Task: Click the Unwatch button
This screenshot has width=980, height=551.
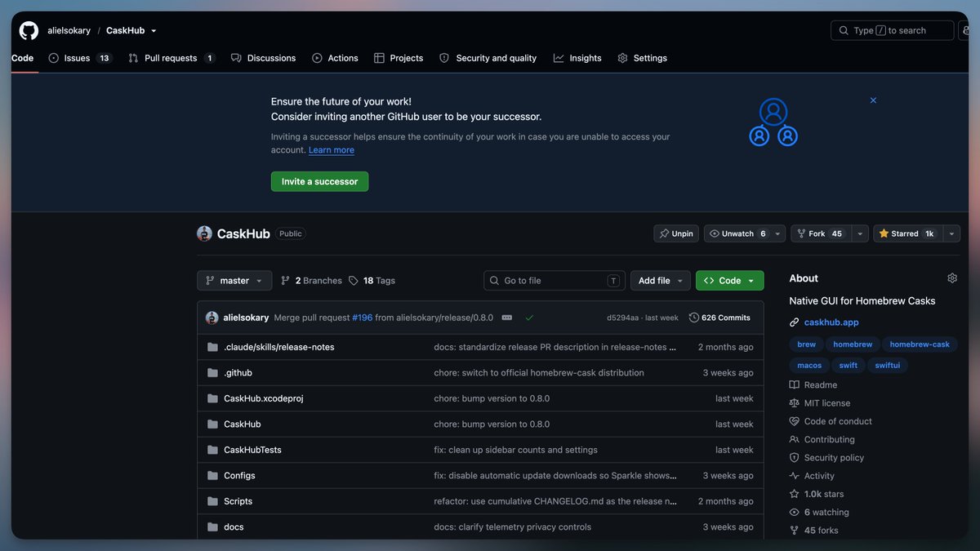Action: (737, 233)
